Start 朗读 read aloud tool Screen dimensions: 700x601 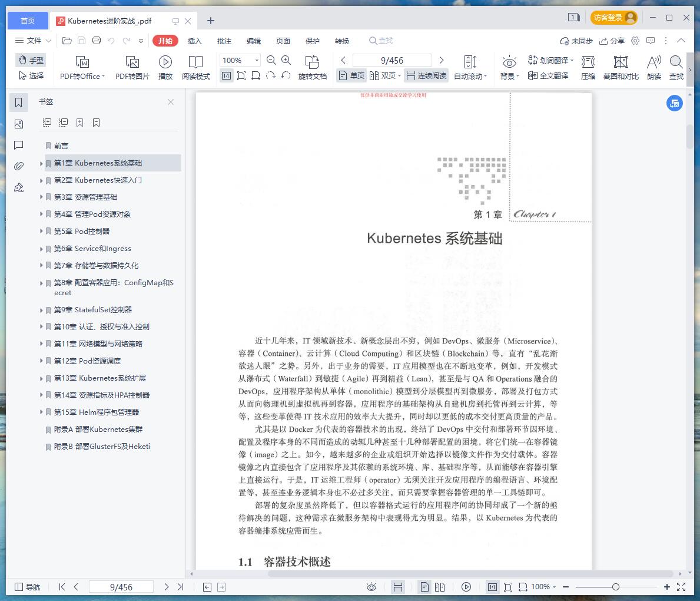[x=654, y=68]
